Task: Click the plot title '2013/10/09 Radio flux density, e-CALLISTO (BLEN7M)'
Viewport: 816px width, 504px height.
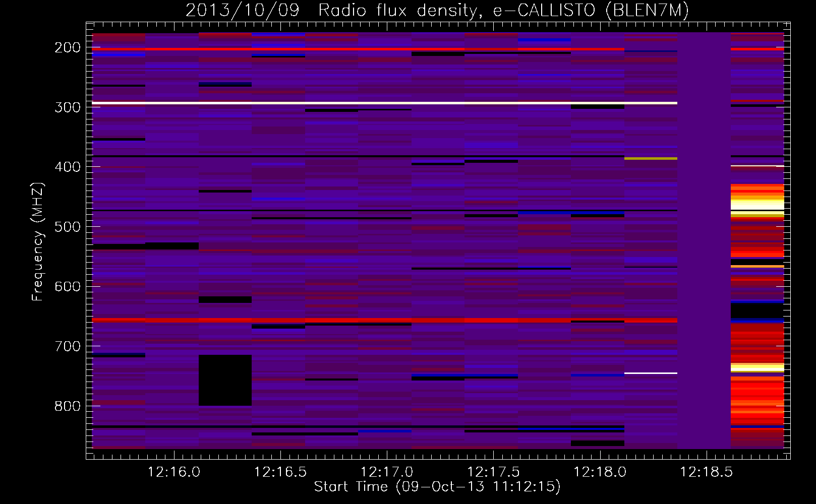Action: point(437,10)
